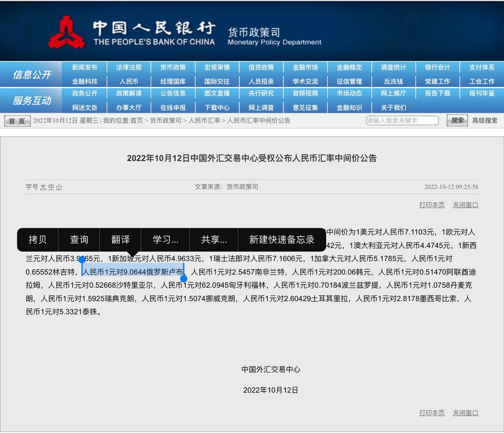This screenshot has width=504, height=433.
Task: Click the bottom 打印本页 link
Action: tap(432, 413)
